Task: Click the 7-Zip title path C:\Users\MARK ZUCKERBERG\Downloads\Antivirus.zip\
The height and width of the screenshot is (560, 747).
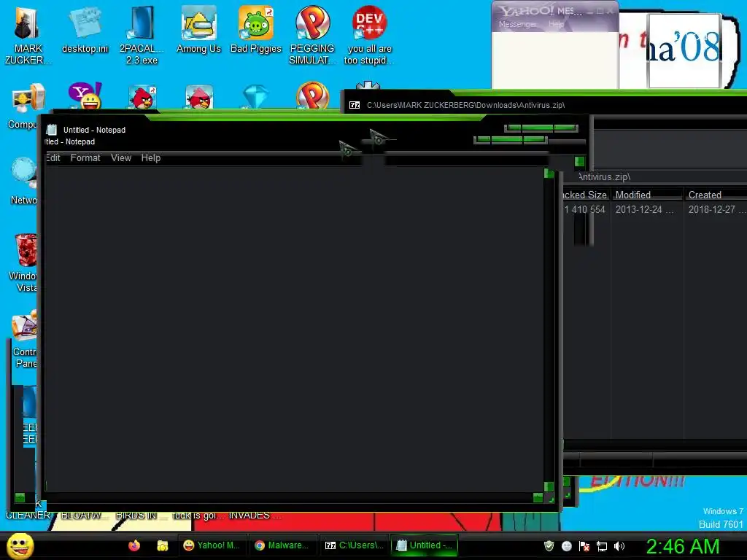Action: [x=465, y=105]
